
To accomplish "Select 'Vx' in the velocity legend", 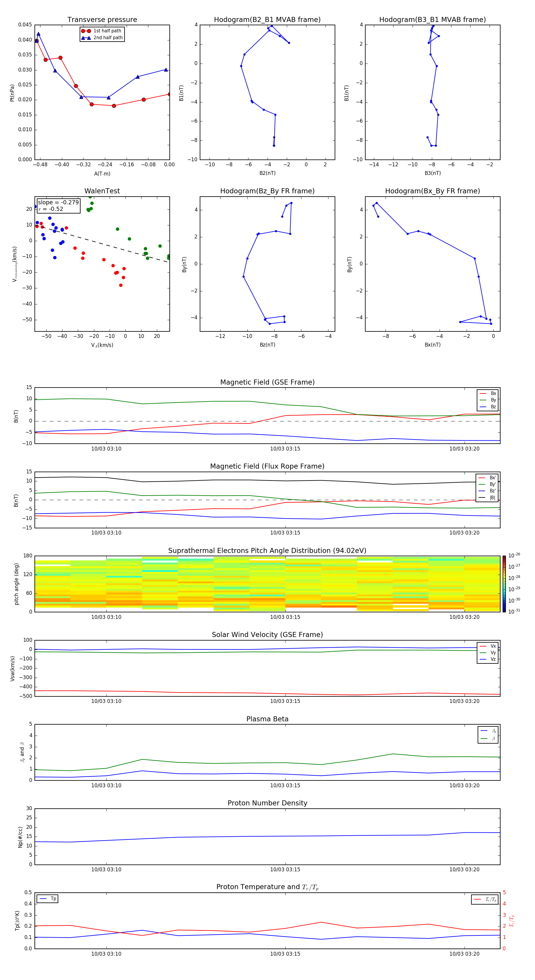I will point(488,646).
